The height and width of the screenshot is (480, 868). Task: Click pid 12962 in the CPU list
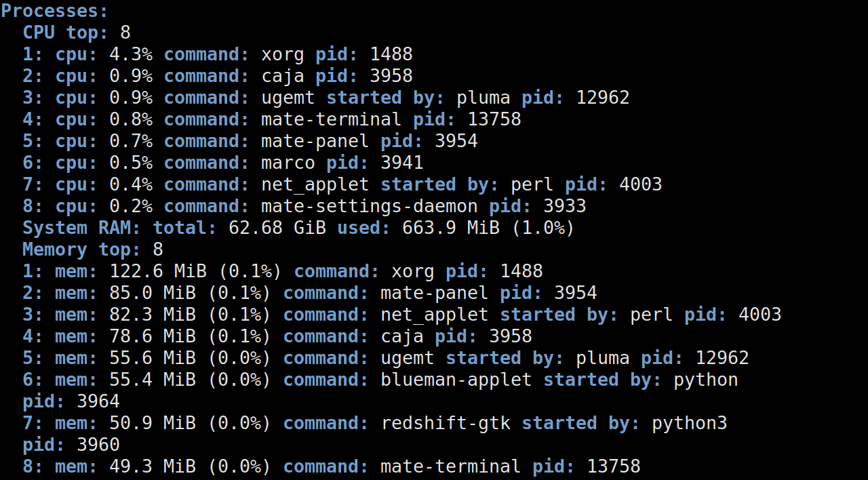[x=603, y=98]
